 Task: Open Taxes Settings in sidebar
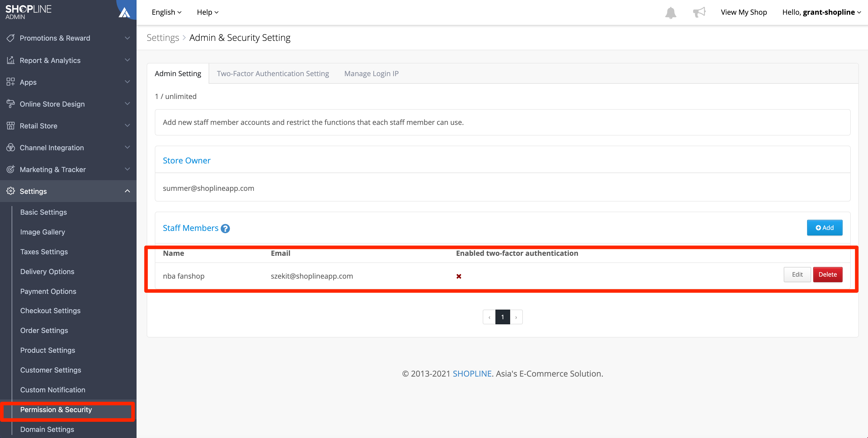coord(44,252)
